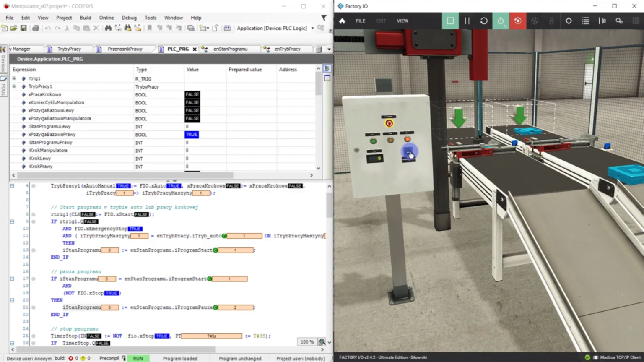Viewport: 644px width, 362px height.
Task: Stop the simulation in Factory IO
Action: click(x=450, y=21)
